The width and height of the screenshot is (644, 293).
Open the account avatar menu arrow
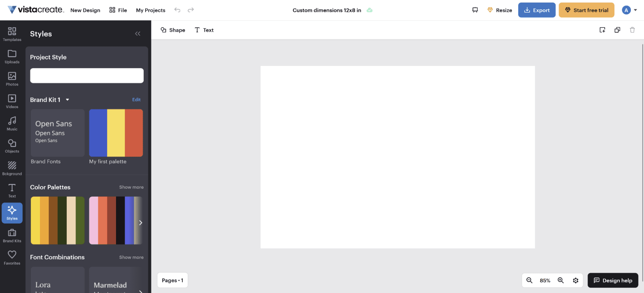pos(635,10)
